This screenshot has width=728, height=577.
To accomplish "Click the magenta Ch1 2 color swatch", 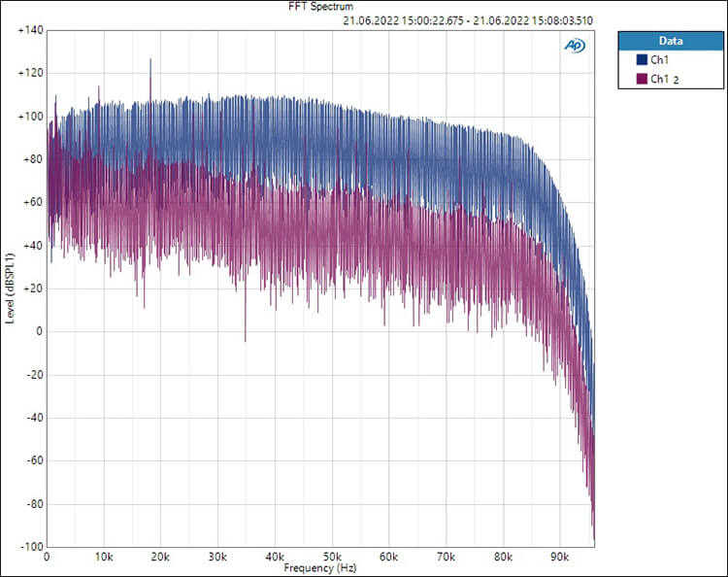I will [x=642, y=79].
